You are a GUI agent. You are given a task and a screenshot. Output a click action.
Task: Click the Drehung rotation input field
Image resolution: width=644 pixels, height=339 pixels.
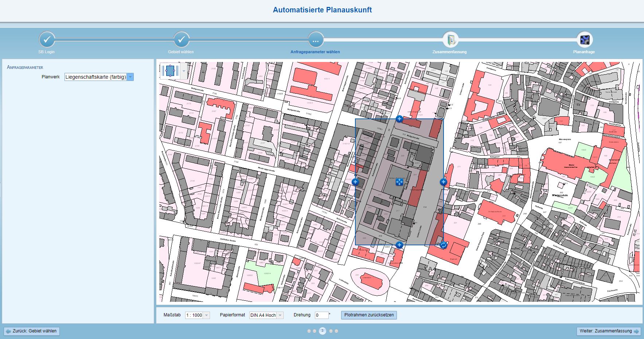pyautogui.click(x=321, y=315)
